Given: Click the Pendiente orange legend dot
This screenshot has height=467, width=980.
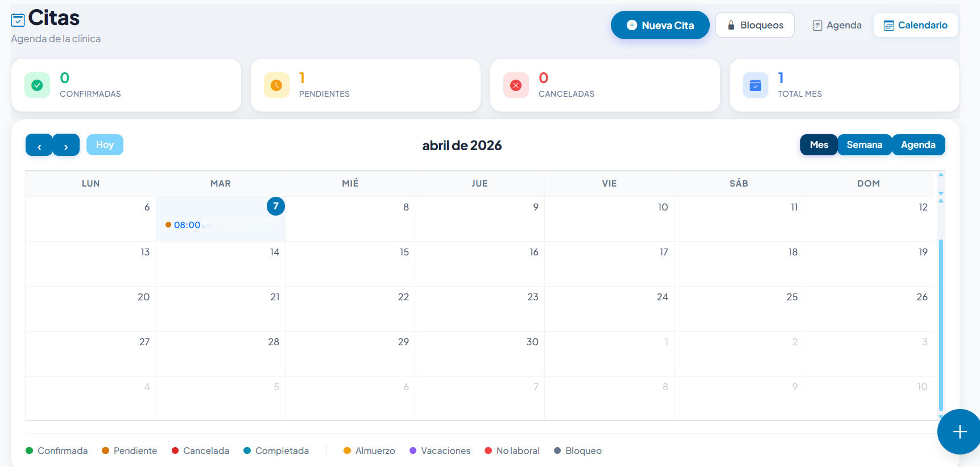Looking at the screenshot, I should 105,451.
